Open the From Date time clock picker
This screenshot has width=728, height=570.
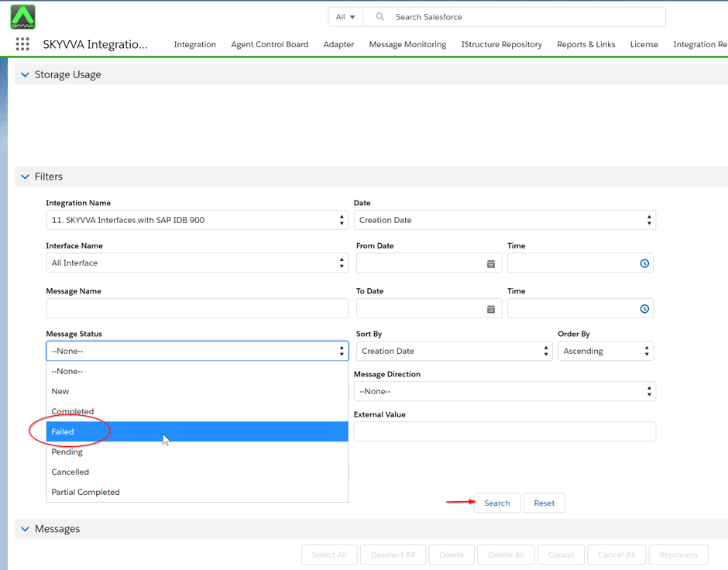(644, 264)
